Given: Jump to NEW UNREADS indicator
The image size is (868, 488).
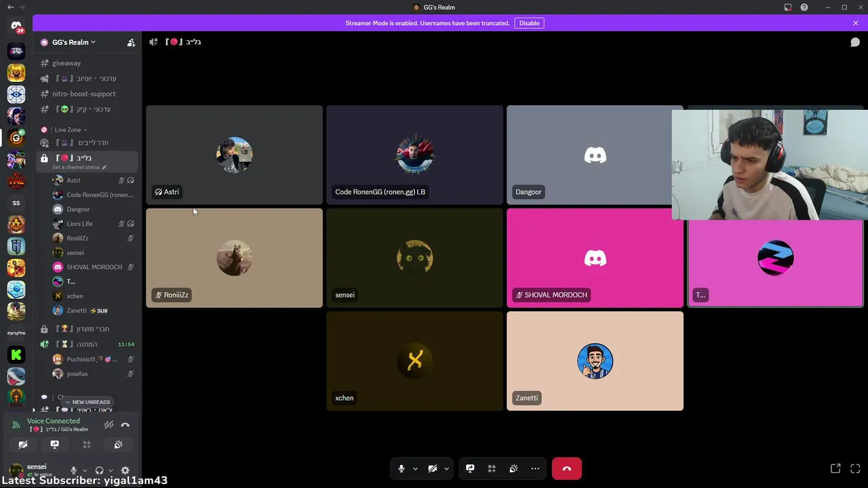Looking at the screenshot, I should click(87, 402).
